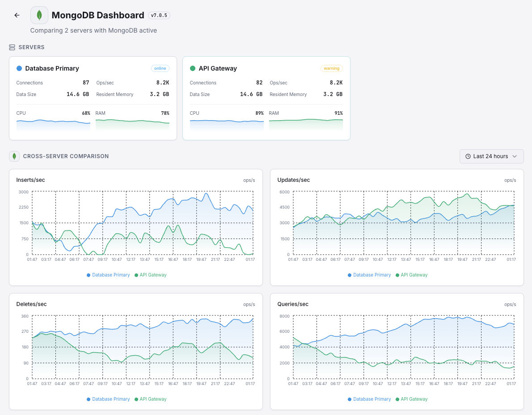Screen dimensions: 532x415
Task: Click the online badge on Database Primary
Action: point(160,68)
